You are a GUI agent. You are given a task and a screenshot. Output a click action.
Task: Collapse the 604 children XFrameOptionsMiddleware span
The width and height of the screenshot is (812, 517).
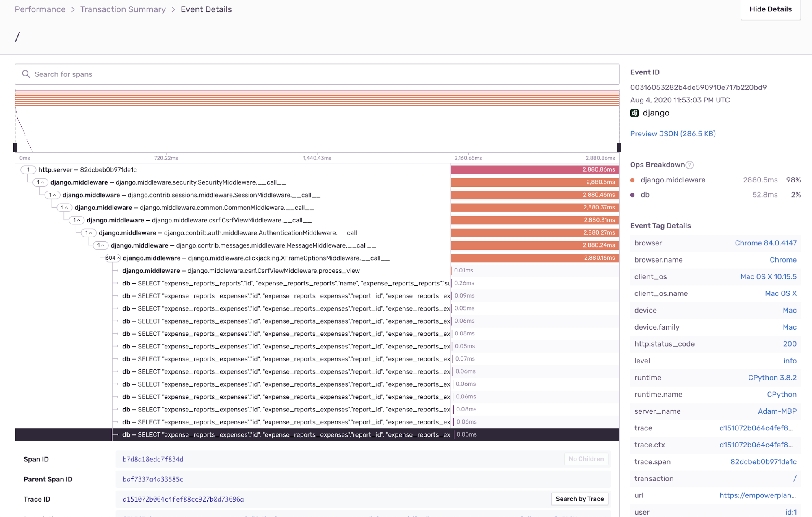click(x=113, y=258)
